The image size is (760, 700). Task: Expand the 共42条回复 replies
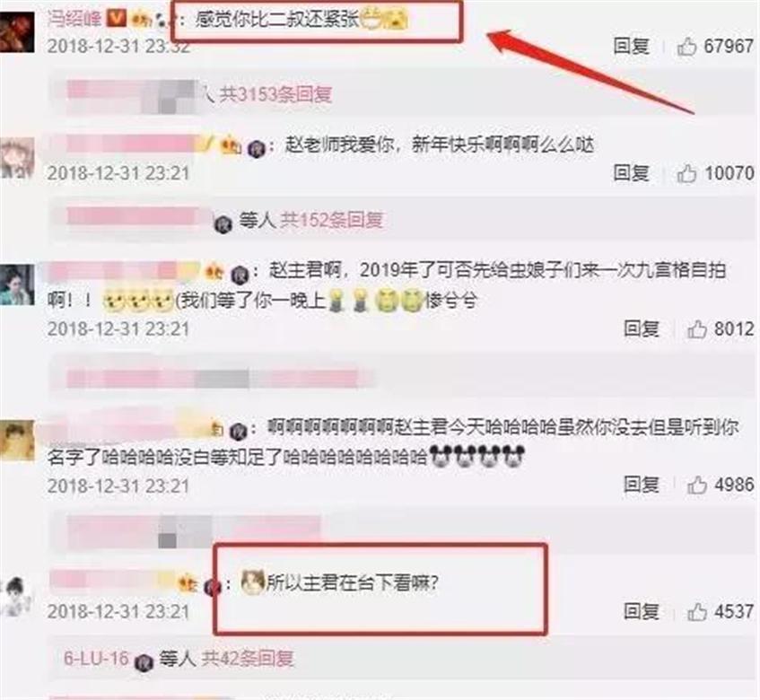(x=247, y=659)
